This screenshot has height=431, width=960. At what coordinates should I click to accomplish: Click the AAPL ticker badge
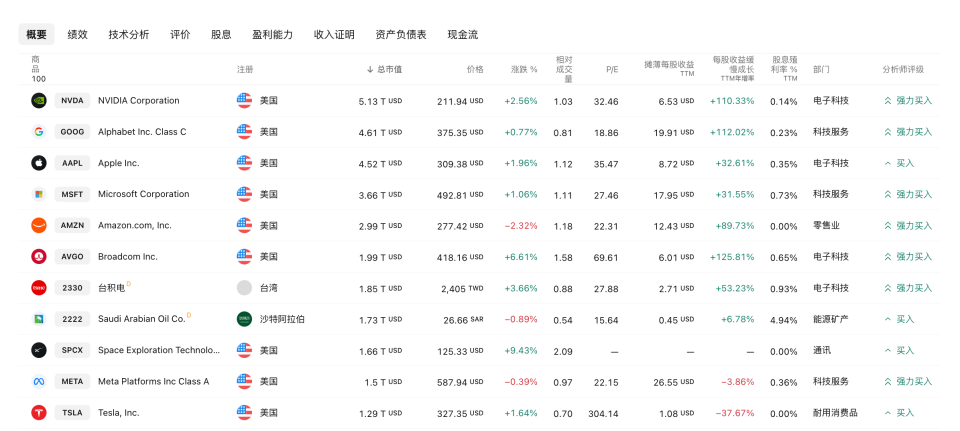(x=72, y=163)
